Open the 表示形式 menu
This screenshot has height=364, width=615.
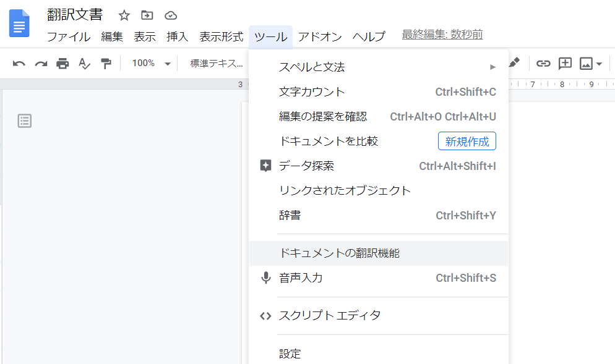pos(221,37)
